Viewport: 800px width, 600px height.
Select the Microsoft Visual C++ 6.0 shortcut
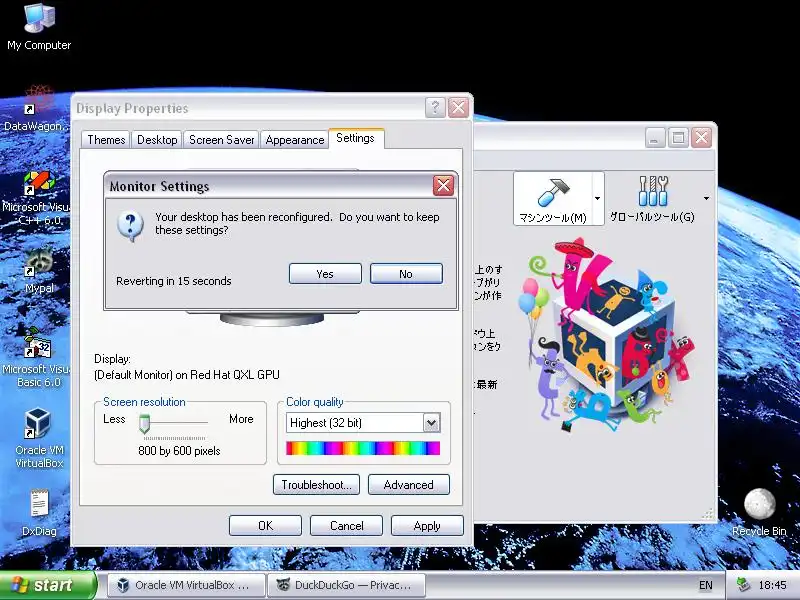pos(36,198)
